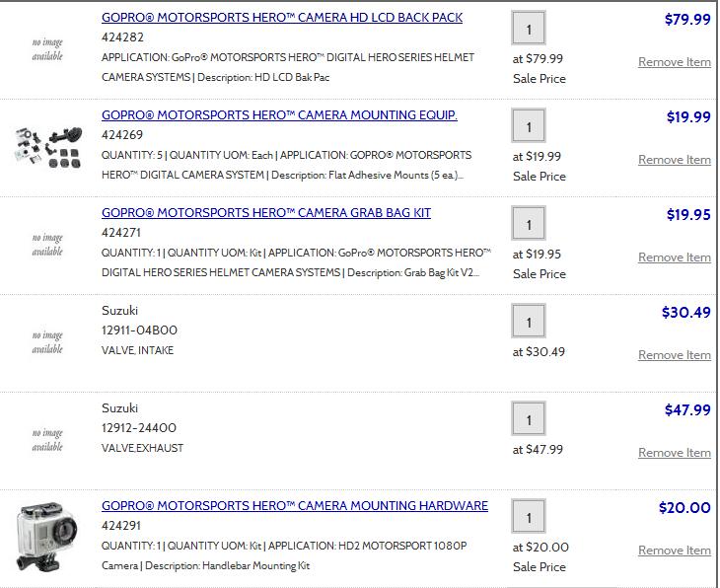Open GoPro Camera Mounting Equip. product link
720x588 pixels.
pyautogui.click(x=279, y=115)
